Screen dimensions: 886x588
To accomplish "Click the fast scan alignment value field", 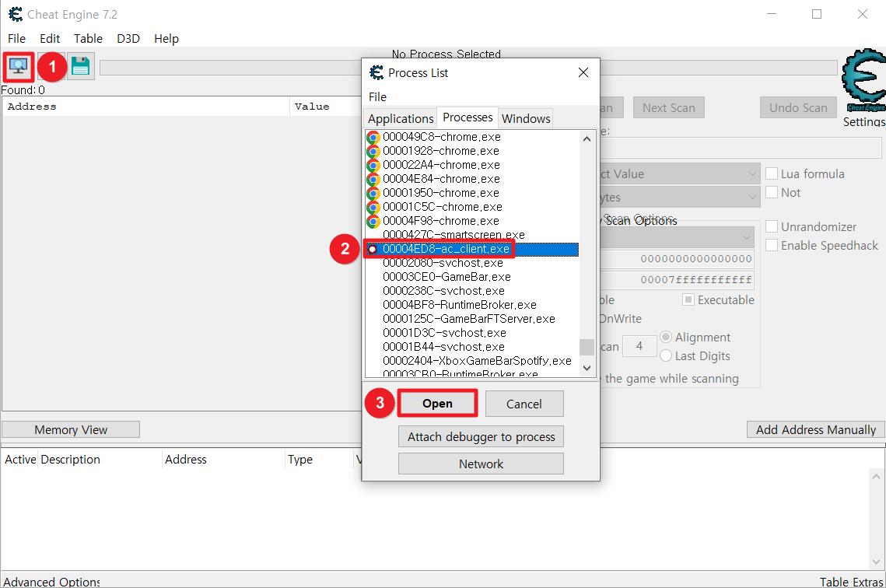I will (x=639, y=345).
